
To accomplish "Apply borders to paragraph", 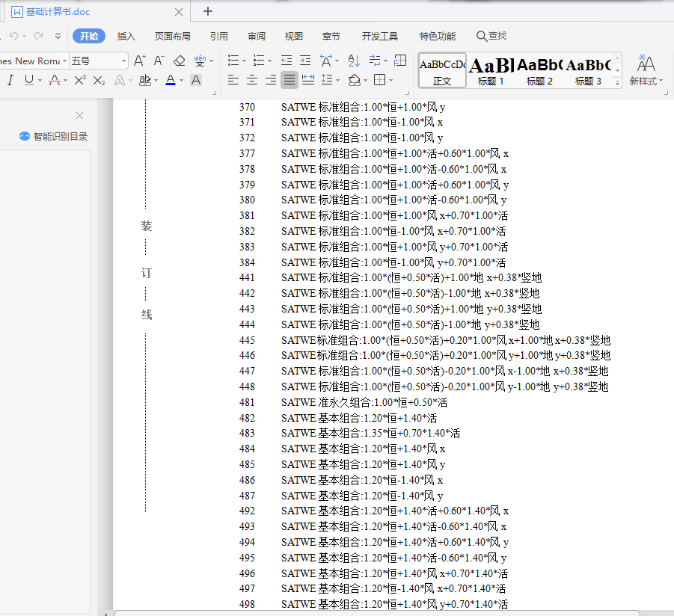I will [379, 80].
